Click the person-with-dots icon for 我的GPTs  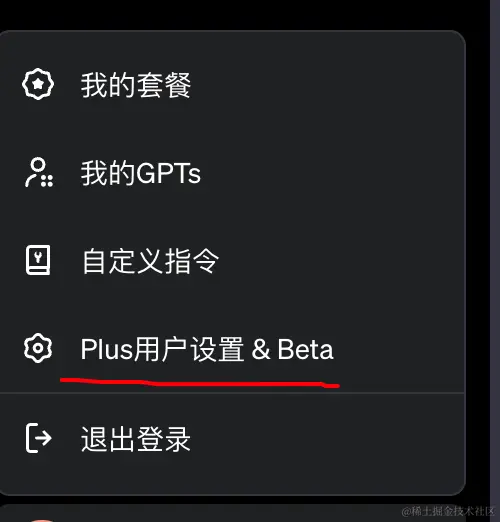click(x=39, y=172)
